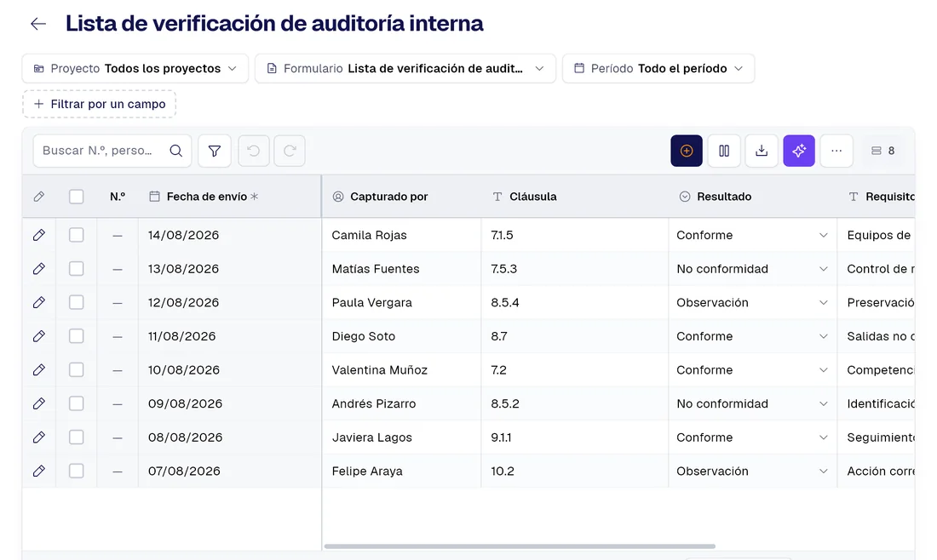Open the Formulario selector dropdown
This screenshot has height=560, width=937.
pos(405,69)
